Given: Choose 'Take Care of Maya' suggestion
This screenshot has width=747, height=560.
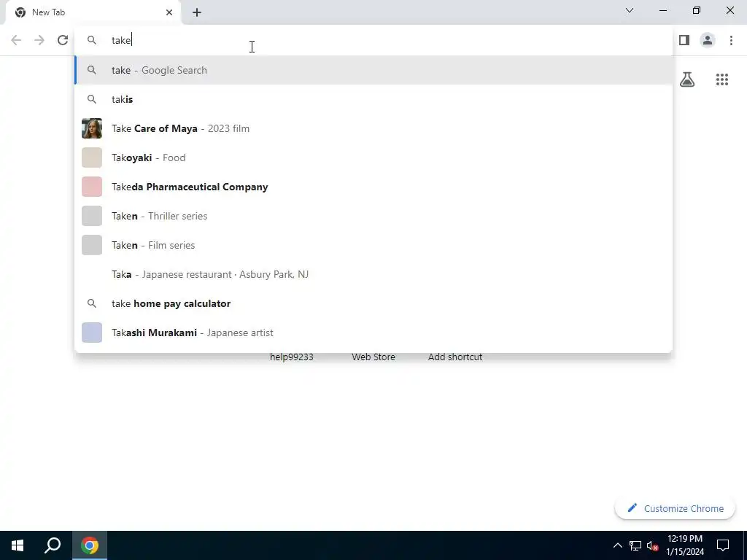Looking at the screenshot, I should pyautogui.click(x=373, y=128).
